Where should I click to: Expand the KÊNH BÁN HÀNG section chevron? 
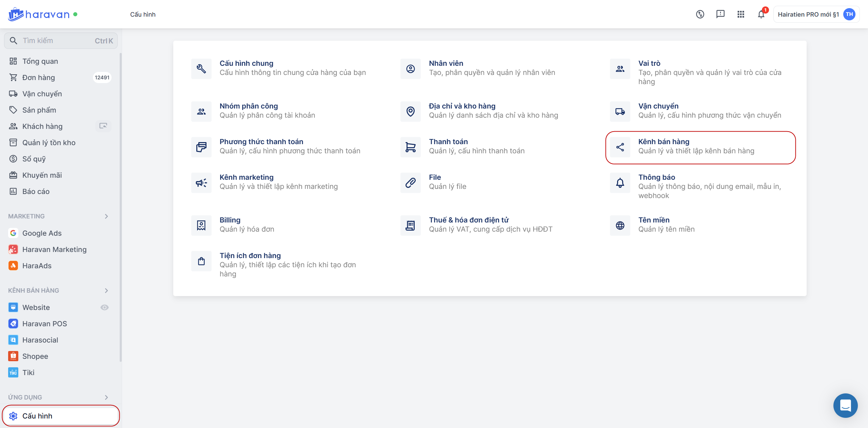[106, 291]
